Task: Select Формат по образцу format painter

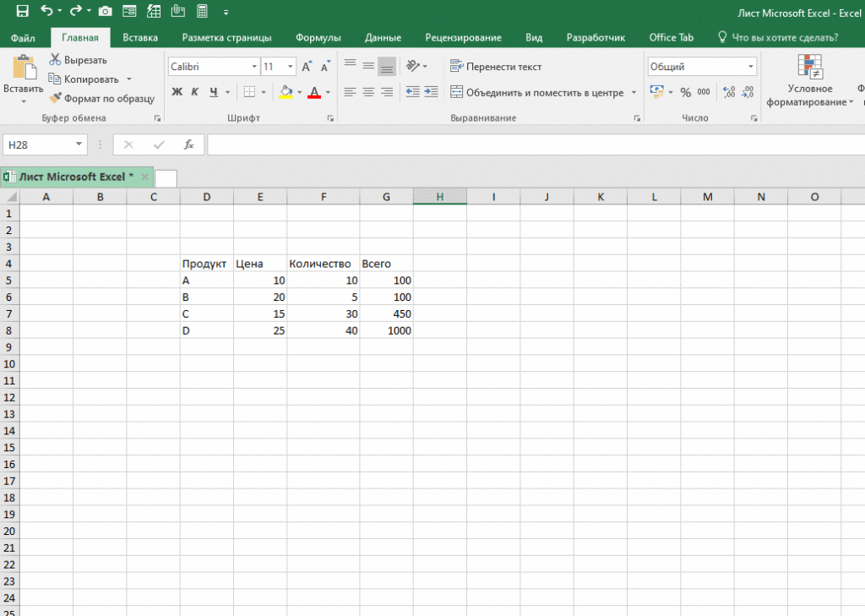Action: click(101, 98)
